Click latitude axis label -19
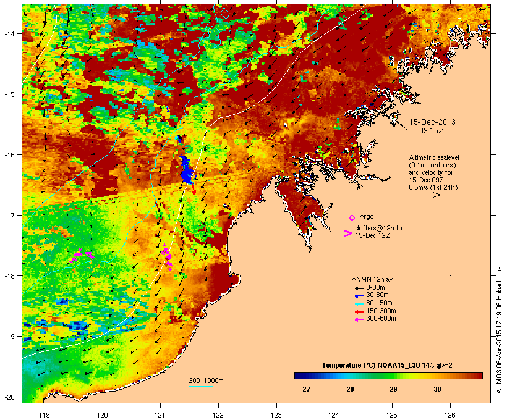 (x=9, y=337)
